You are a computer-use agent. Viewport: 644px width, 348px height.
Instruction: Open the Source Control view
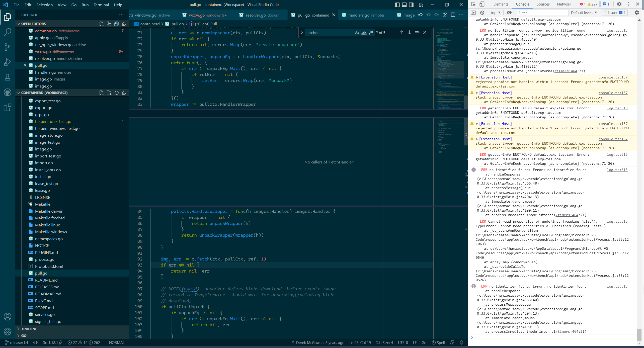[x=8, y=47]
